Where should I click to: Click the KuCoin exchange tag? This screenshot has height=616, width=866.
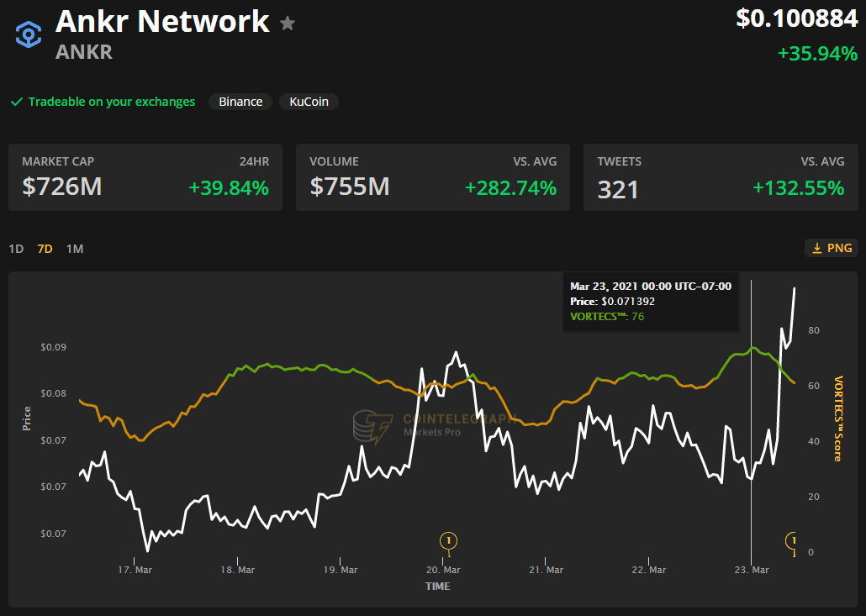[x=309, y=102]
